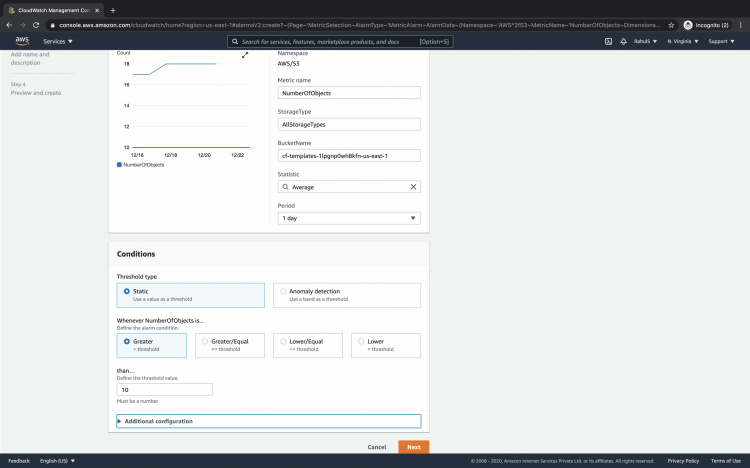Open the Period dropdown
Viewport: 750px width, 468px height.
click(x=349, y=218)
